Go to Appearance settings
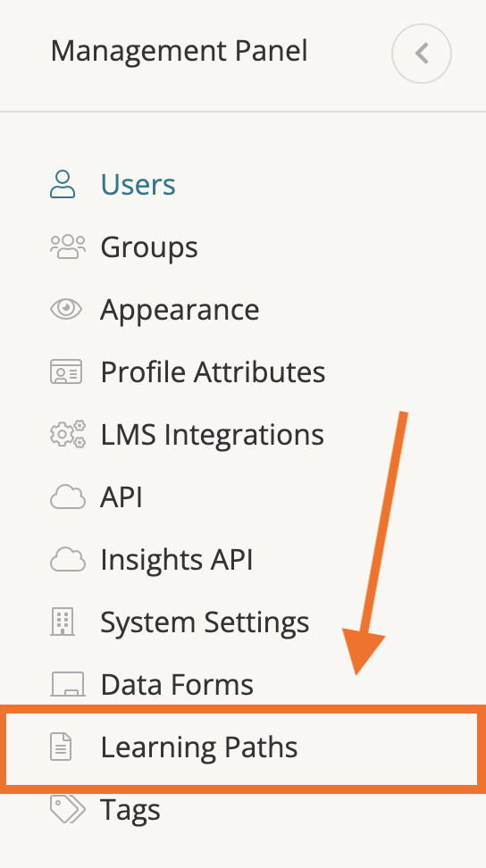Image resolution: width=486 pixels, height=868 pixels. [180, 309]
